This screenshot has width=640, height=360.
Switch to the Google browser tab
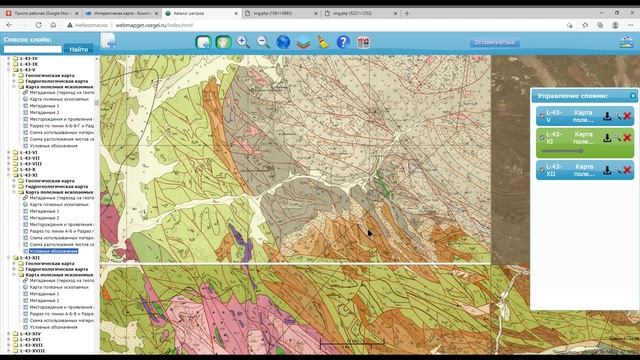click(x=42, y=13)
